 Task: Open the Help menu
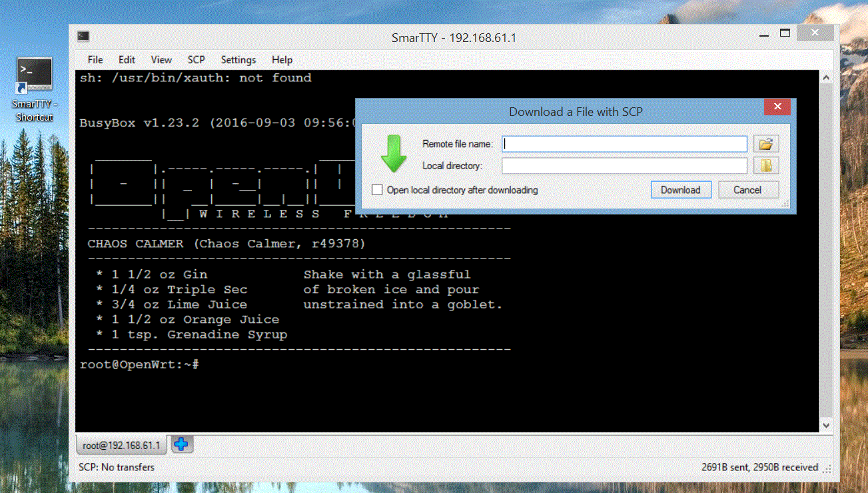(282, 59)
